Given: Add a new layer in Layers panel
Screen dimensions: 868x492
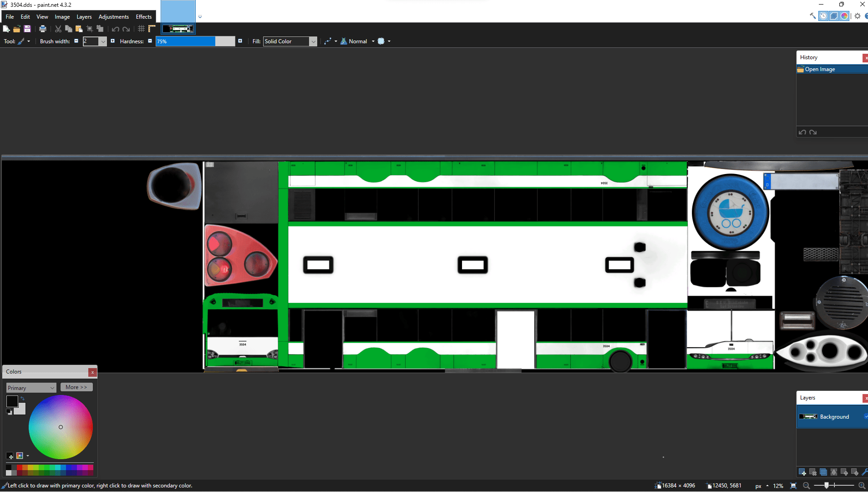Looking at the screenshot, I should pos(802,472).
